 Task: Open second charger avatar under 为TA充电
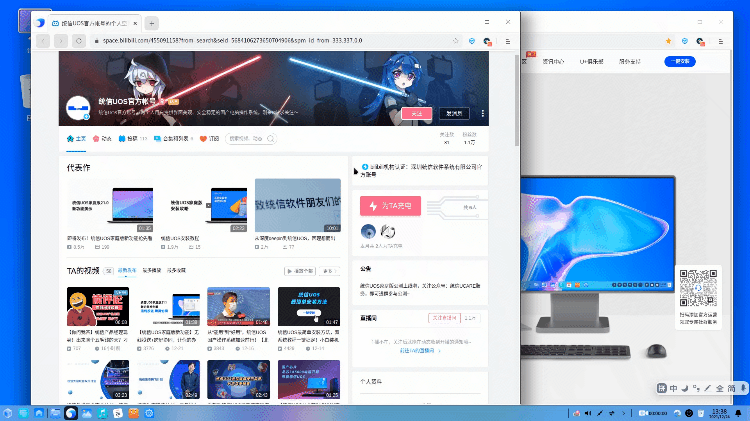click(388, 232)
